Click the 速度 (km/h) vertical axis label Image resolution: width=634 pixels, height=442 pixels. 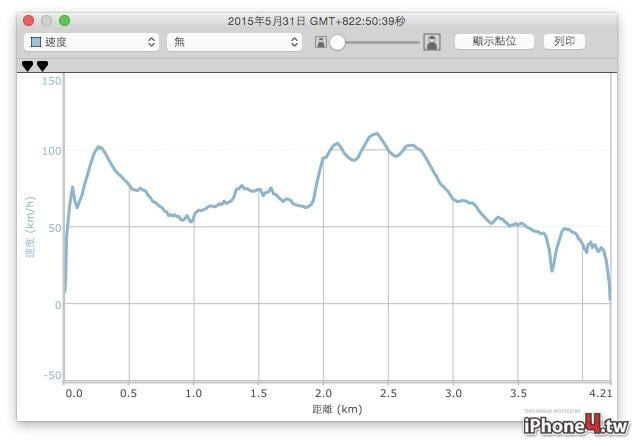click(30, 227)
